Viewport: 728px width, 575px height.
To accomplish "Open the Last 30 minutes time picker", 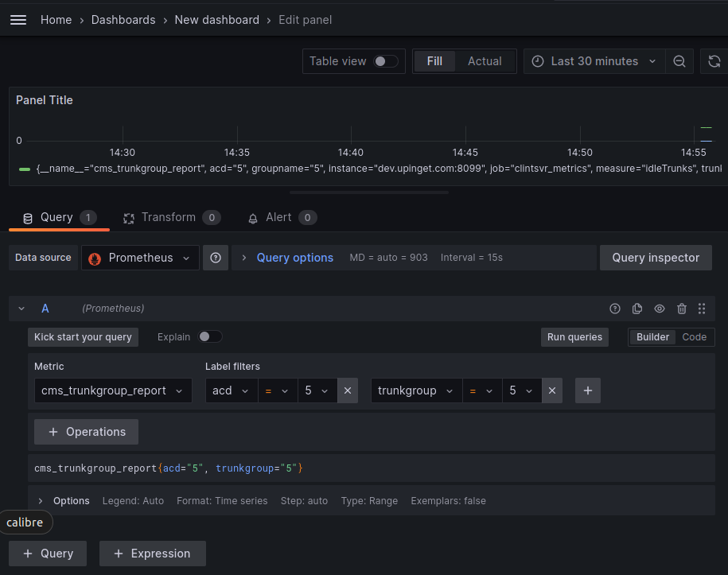I will 594,61.
